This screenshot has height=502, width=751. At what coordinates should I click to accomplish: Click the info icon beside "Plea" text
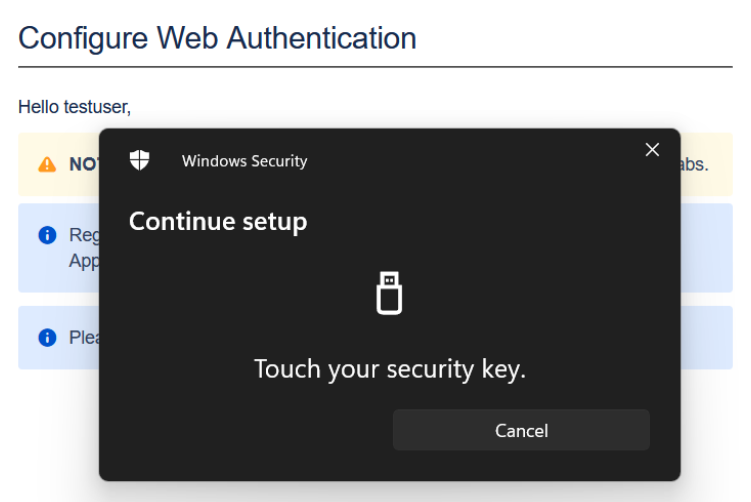(46, 338)
